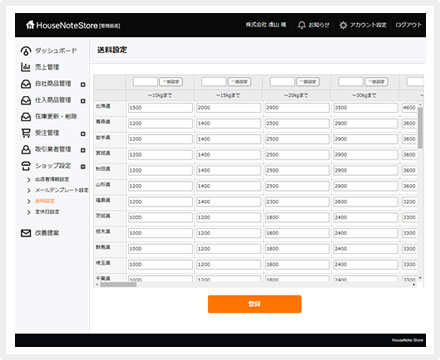Select the 仕入商品管理 box icon
Image resolution: width=440 pixels, height=360 pixels.
[x=26, y=100]
